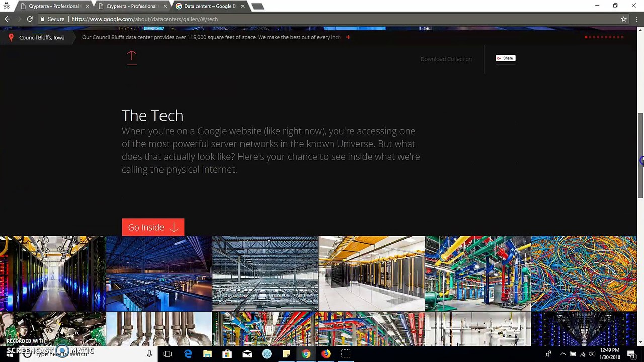Screen dimensions: 644x362
Task: Open the Action Center notifications icon
Action: tap(631, 354)
